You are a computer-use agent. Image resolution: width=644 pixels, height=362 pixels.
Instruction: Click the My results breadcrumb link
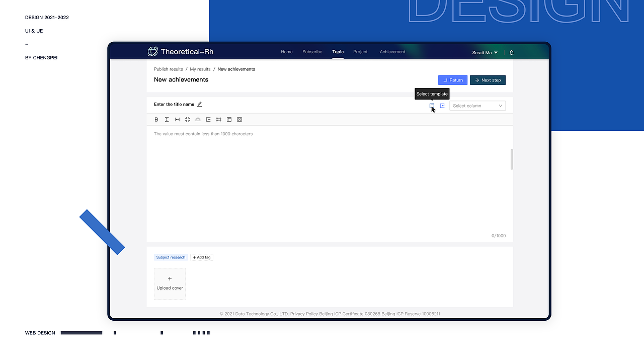click(200, 69)
